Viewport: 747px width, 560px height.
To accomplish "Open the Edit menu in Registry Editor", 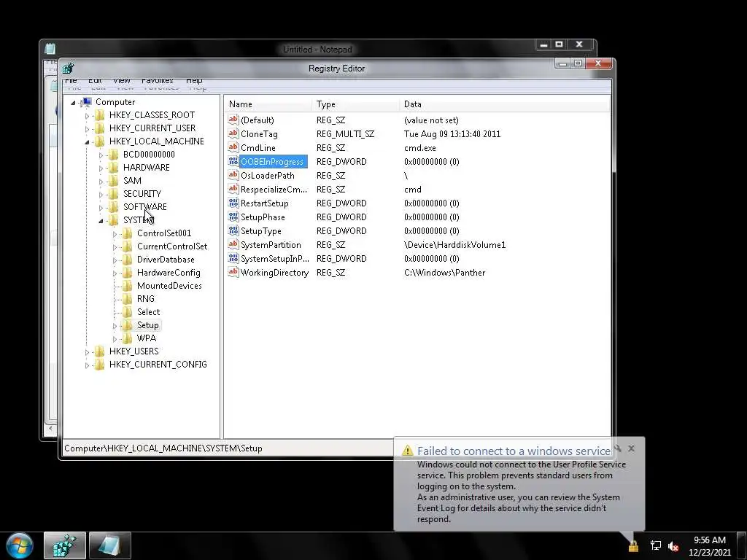I will point(95,80).
